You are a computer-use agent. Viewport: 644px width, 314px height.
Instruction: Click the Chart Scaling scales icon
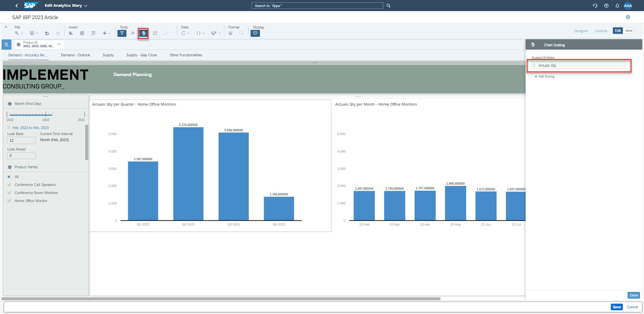[143, 33]
